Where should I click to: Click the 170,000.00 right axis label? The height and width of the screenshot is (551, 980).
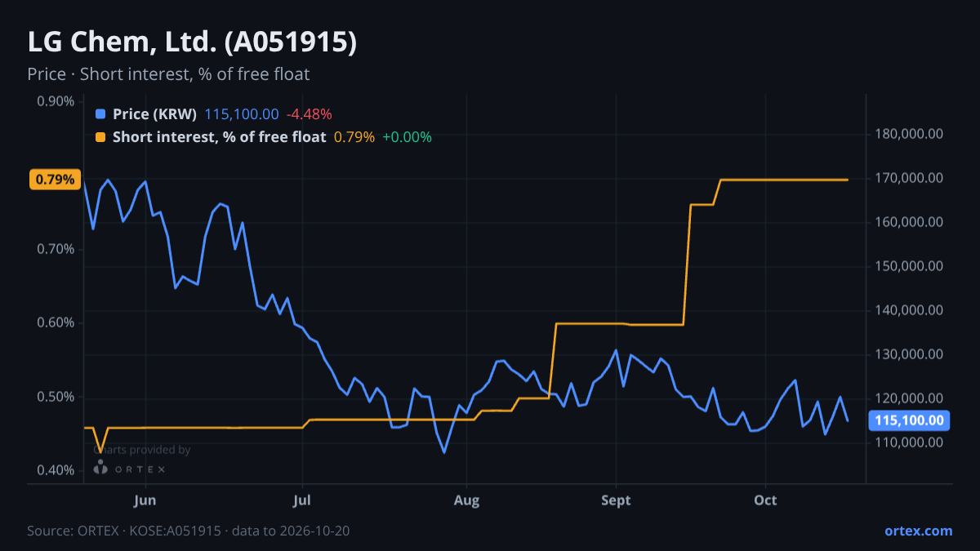(909, 178)
